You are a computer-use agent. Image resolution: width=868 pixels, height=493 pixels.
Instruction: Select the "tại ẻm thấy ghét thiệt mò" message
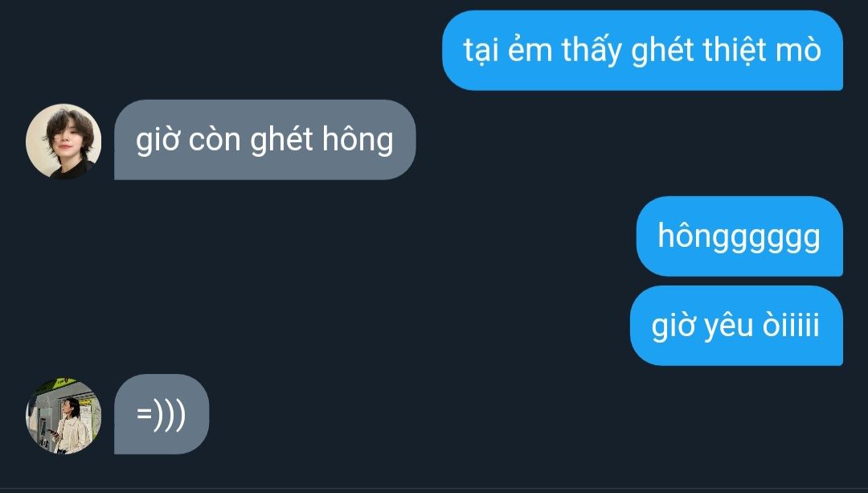642,51
